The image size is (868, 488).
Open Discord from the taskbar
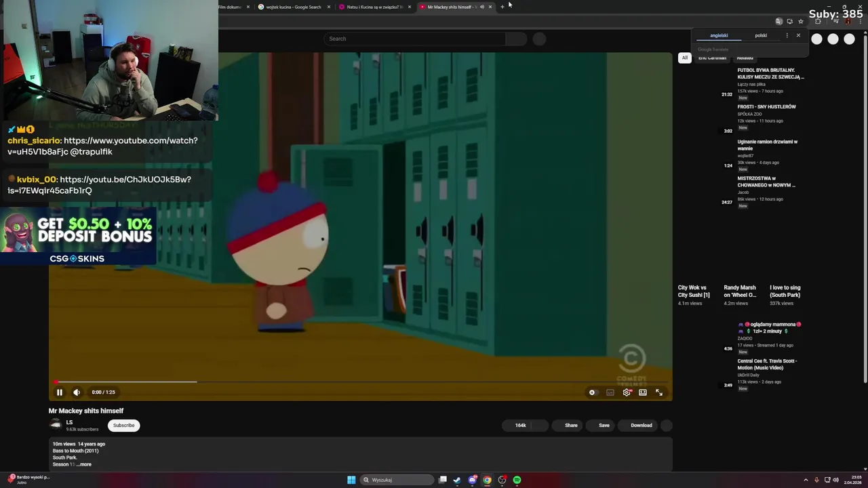click(473, 480)
